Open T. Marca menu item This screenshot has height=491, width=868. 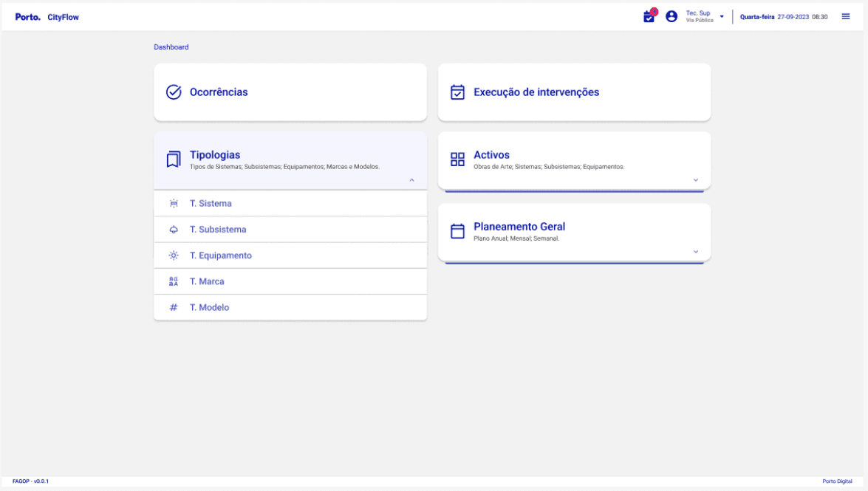point(290,282)
